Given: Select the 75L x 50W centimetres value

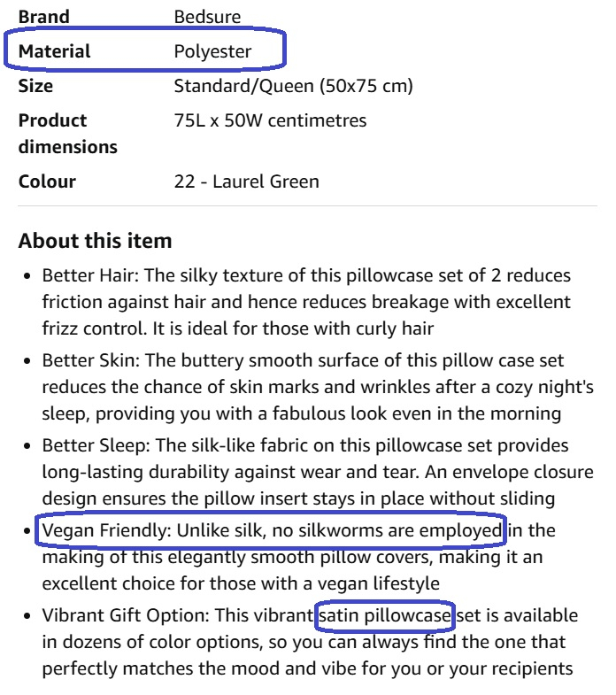Looking at the screenshot, I should tap(270, 120).
